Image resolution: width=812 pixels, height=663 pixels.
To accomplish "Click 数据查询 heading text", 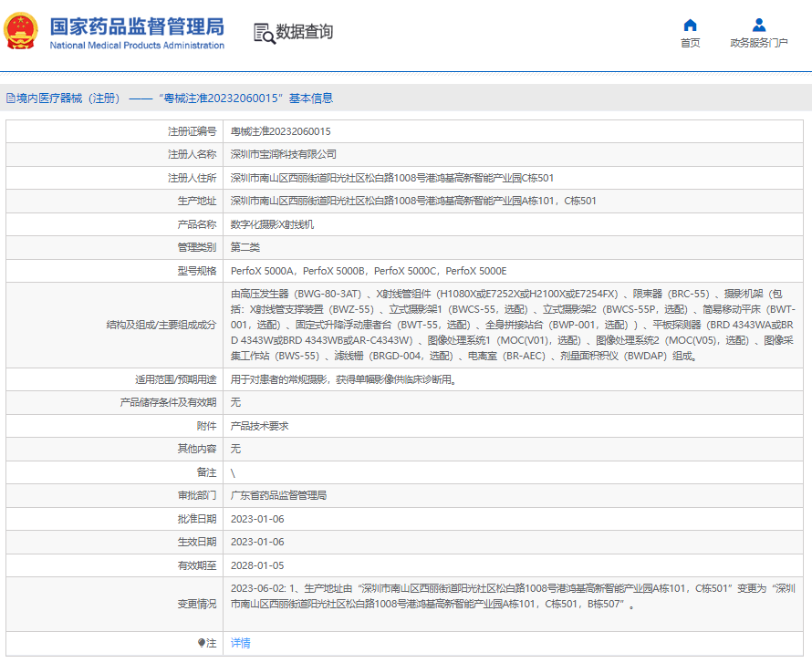I will [304, 32].
